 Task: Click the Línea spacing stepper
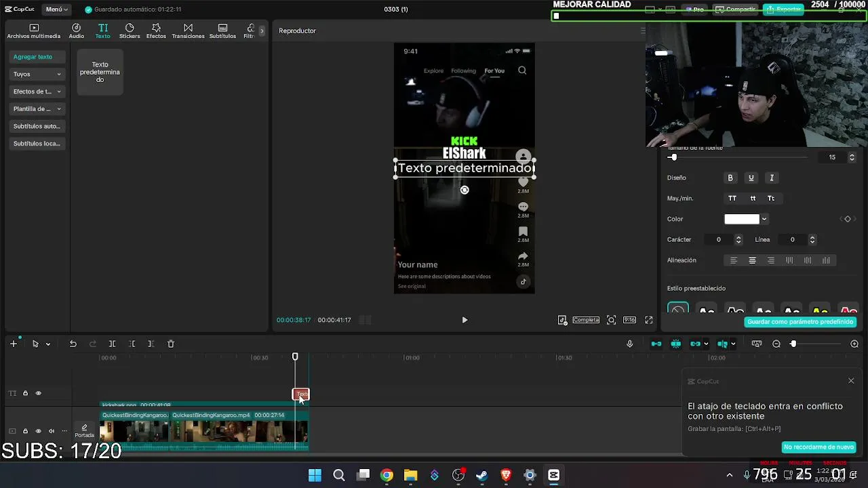(x=812, y=239)
